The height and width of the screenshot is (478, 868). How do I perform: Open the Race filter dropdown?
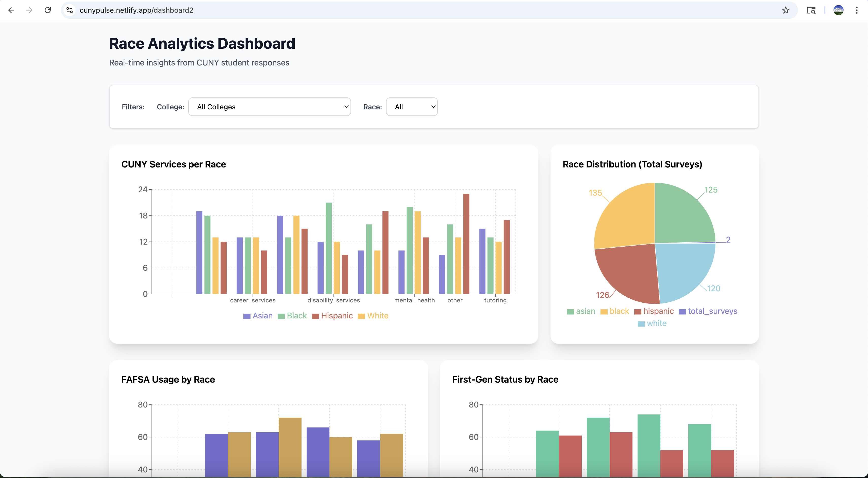tap(411, 107)
